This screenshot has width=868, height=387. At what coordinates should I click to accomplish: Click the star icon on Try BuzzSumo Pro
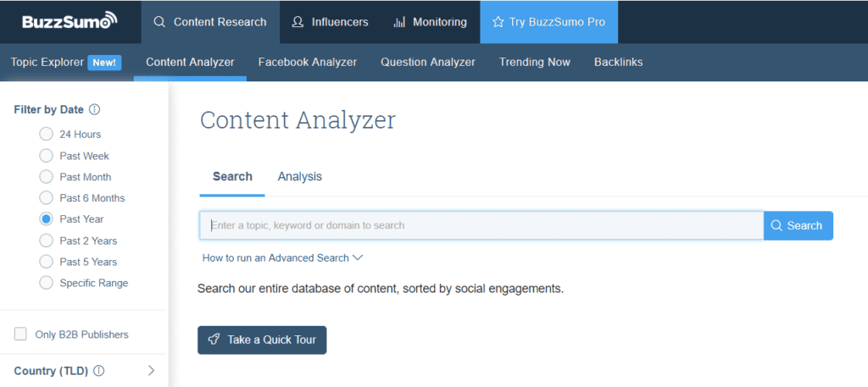click(x=498, y=22)
